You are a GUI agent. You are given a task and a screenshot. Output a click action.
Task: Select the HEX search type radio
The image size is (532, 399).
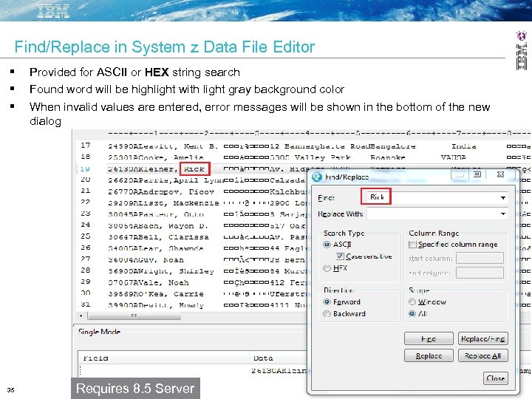(x=327, y=268)
